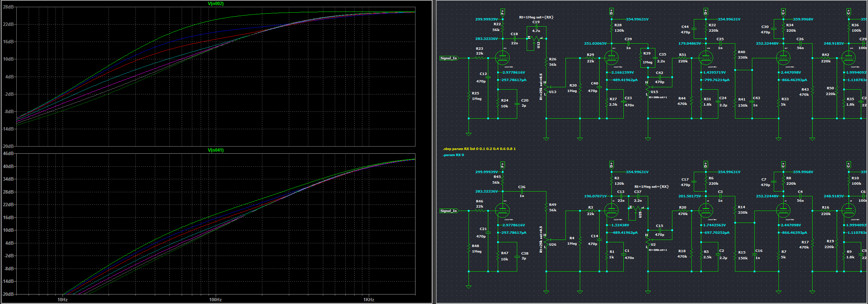The width and height of the screenshot is (868, 304).
Task: Click capacitor C36 symbol
Action: [522, 192]
